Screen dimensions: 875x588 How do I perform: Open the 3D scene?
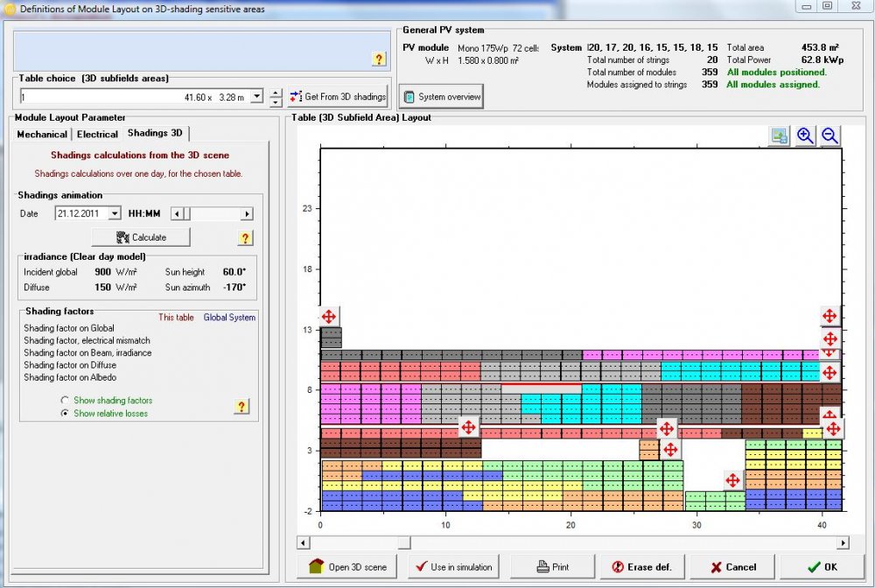click(346, 566)
